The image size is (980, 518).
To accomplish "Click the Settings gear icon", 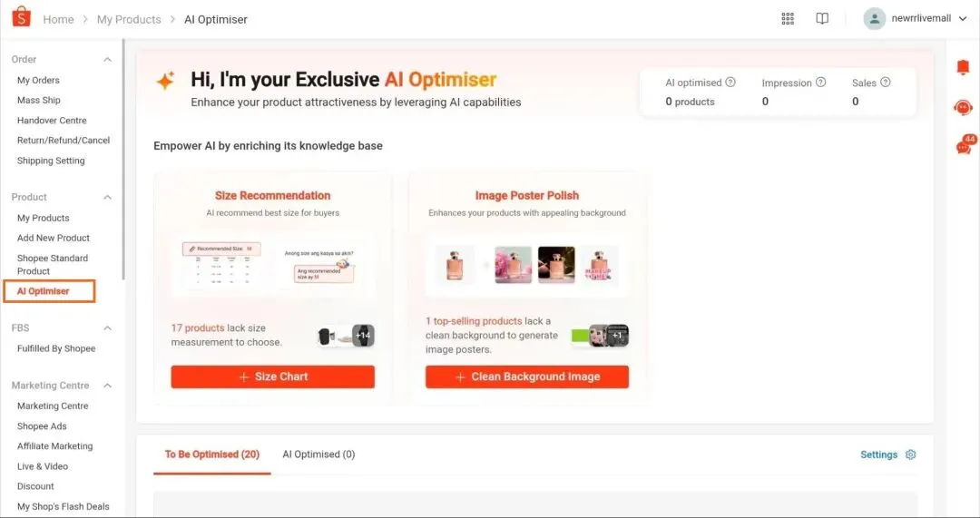I will (x=911, y=454).
